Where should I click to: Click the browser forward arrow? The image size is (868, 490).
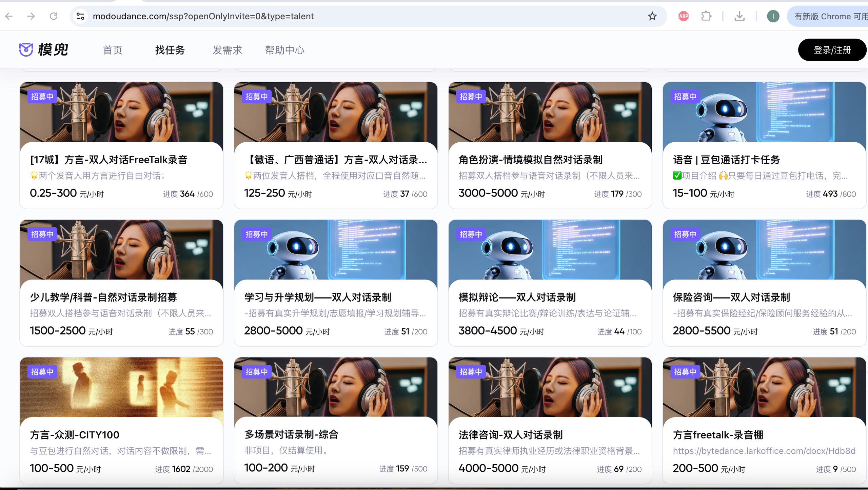31,16
